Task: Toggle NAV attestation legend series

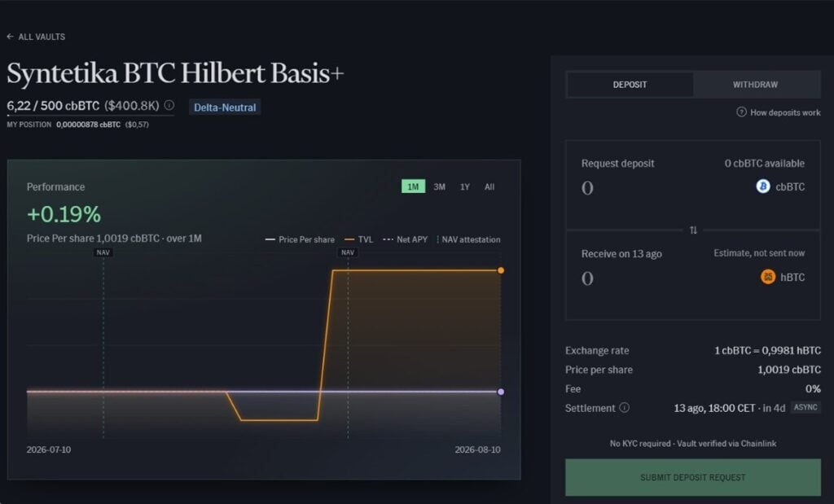Action: 468,239
